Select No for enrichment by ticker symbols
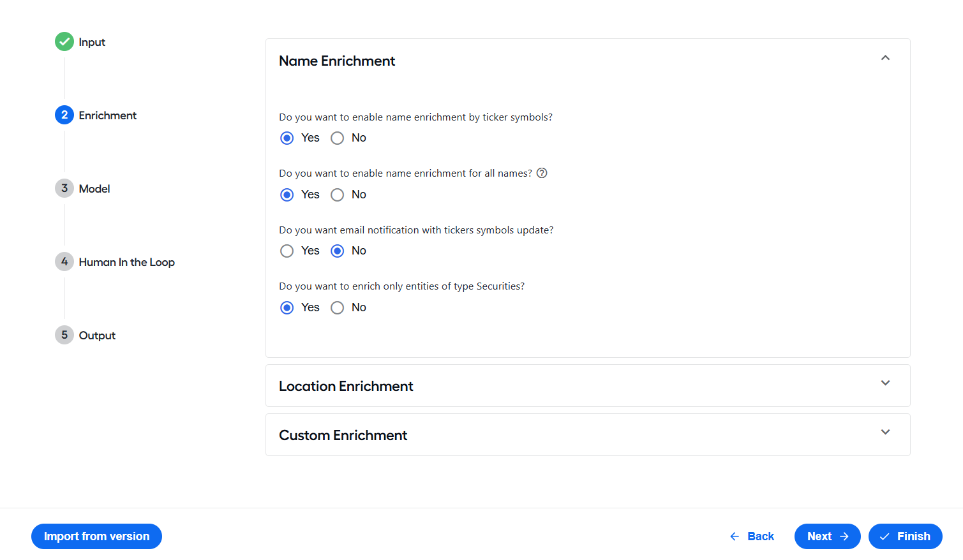 coord(338,138)
